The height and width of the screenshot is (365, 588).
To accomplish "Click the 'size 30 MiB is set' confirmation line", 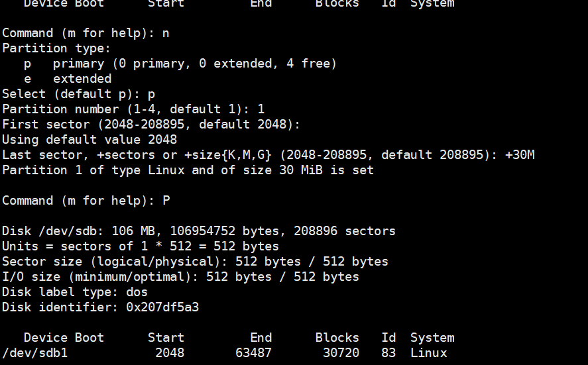I will 188,170.
